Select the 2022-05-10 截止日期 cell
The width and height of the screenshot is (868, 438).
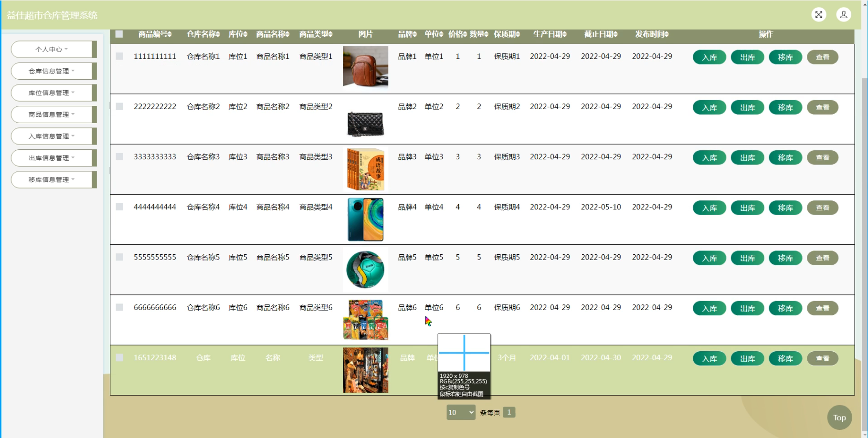[x=601, y=207]
